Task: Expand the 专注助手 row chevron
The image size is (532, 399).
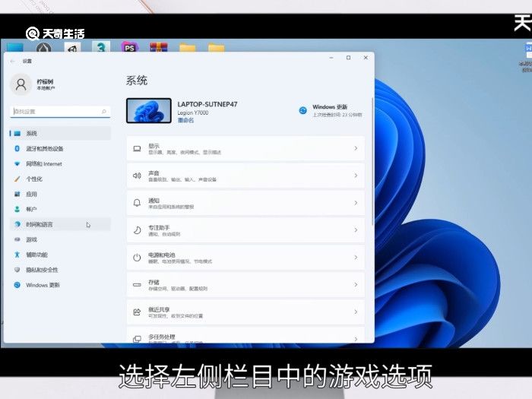Action: pyautogui.click(x=356, y=230)
